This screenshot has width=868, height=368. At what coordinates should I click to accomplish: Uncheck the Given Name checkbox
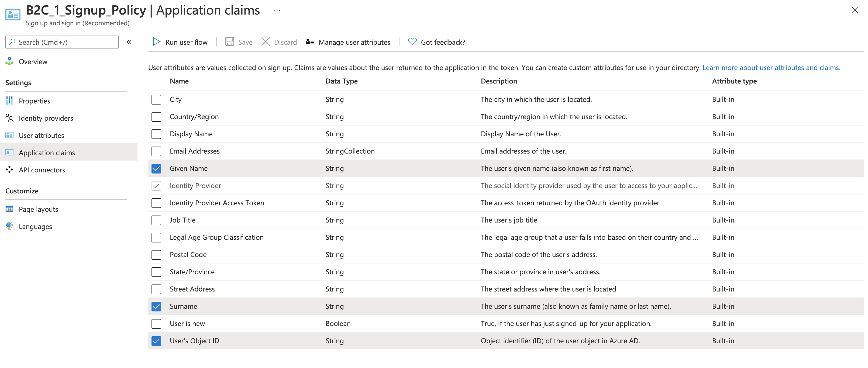pos(156,168)
